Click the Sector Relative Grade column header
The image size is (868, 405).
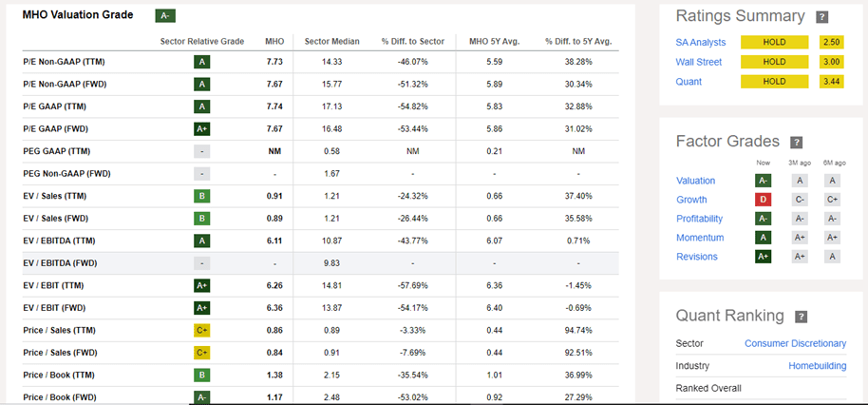point(201,41)
